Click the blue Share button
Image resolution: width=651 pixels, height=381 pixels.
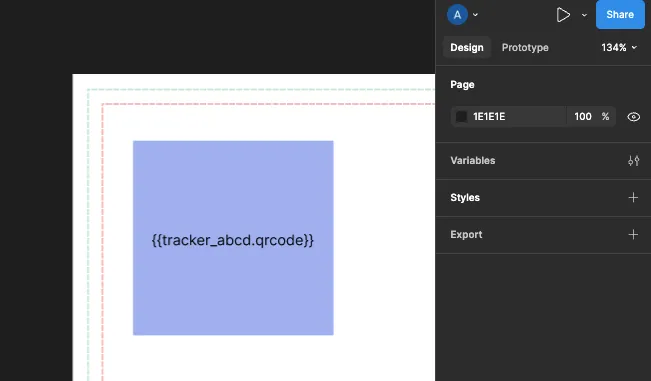click(x=620, y=15)
